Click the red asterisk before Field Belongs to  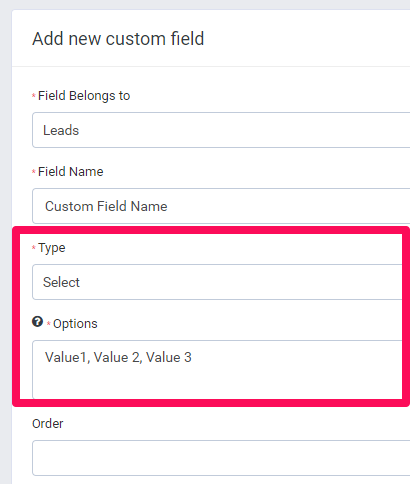pos(34,96)
